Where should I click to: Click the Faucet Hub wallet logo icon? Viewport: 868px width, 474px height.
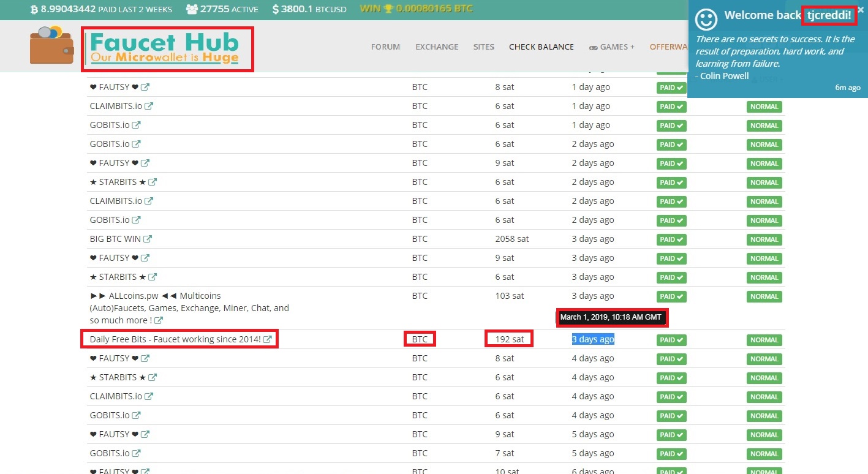(51, 45)
